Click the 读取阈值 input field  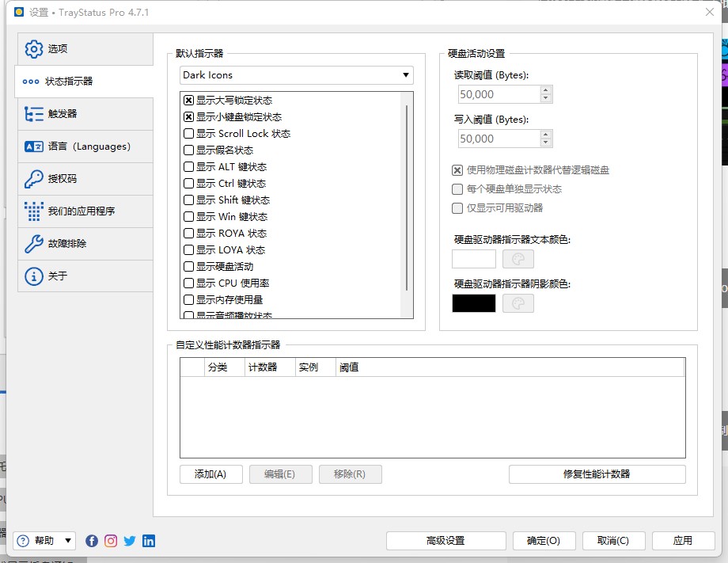[499, 94]
